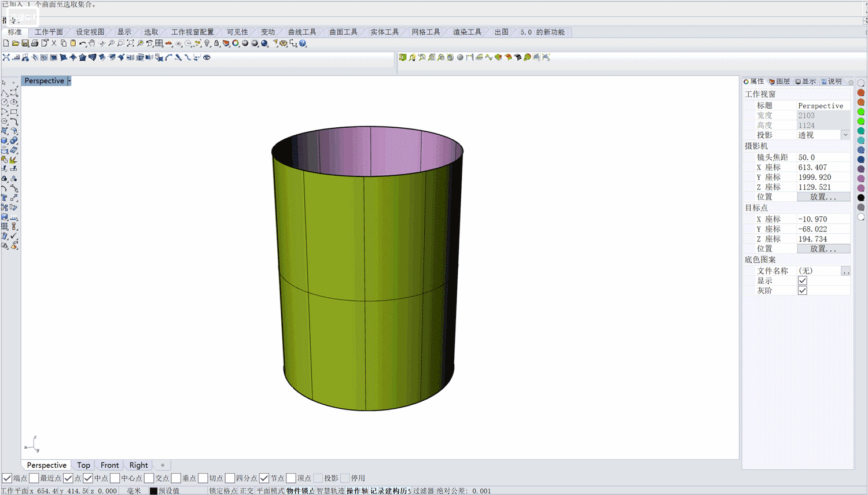Open the 渲染工具 toolbar tab
Image resolution: width=868 pixels, height=495 pixels.
click(466, 32)
